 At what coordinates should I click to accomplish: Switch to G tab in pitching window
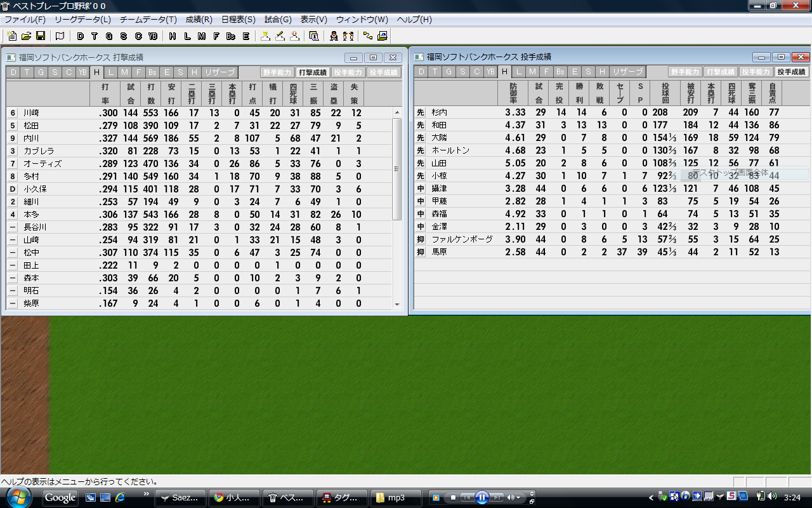(x=449, y=72)
